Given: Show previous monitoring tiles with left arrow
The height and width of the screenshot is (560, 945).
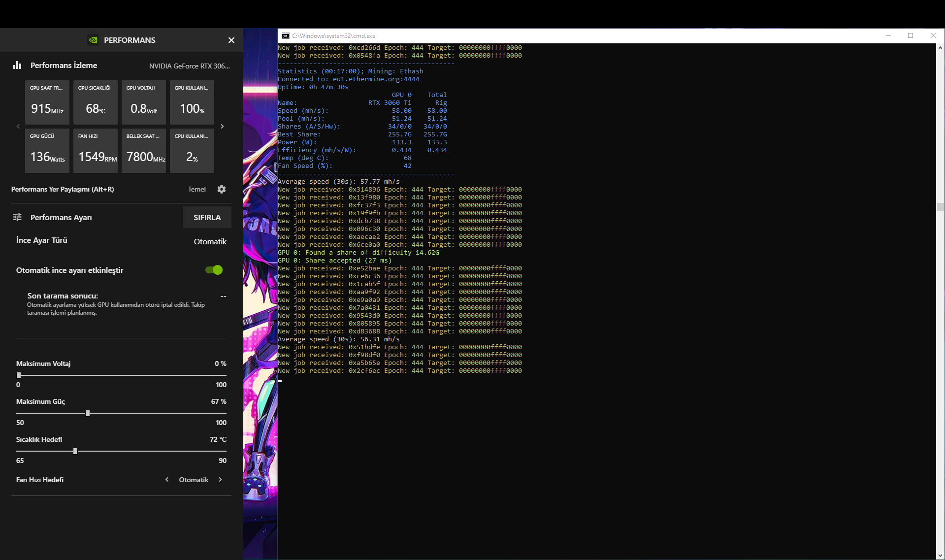Looking at the screenshot, I should pos(18,126).
